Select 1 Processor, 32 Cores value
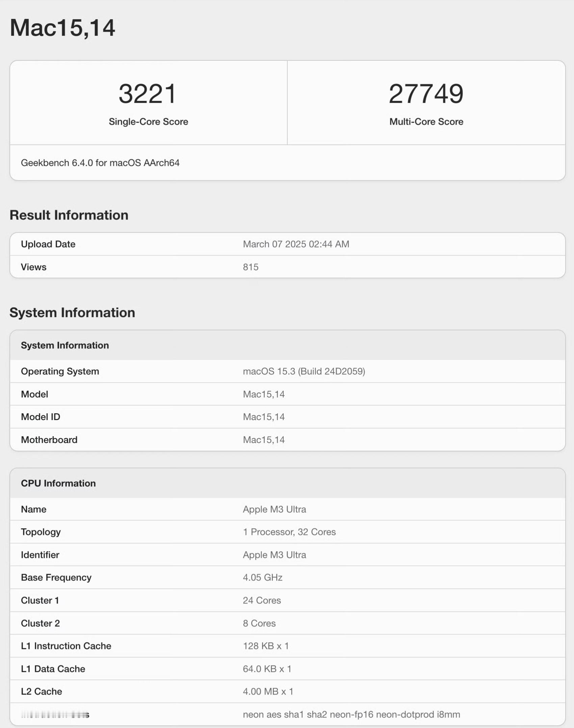The width and height of the screenshot is (574, 728). (289, 532)
